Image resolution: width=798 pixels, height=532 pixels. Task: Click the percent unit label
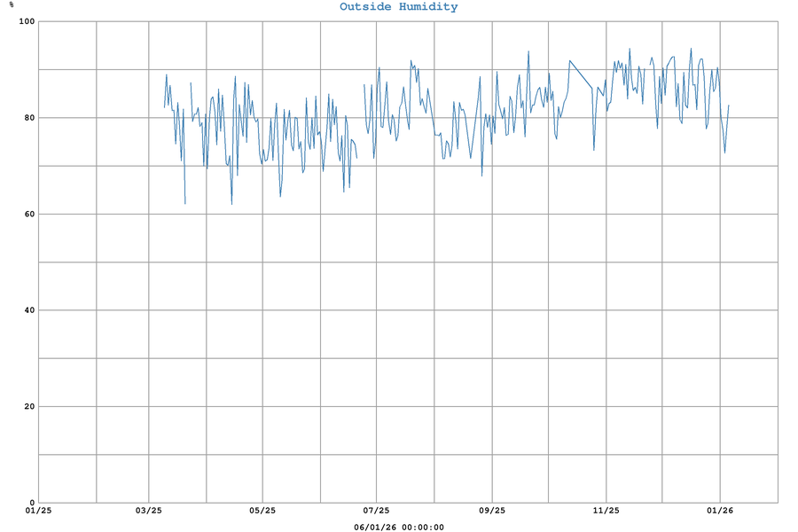click(12, 5)
